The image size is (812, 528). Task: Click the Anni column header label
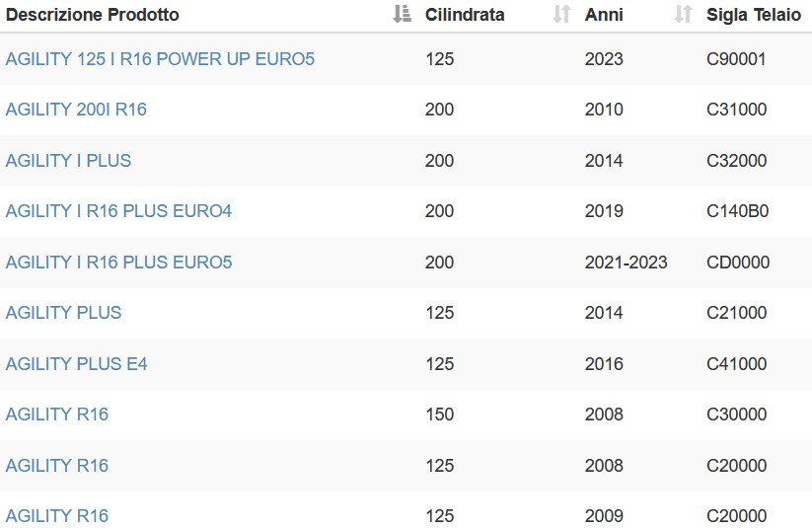click(604, 15)
